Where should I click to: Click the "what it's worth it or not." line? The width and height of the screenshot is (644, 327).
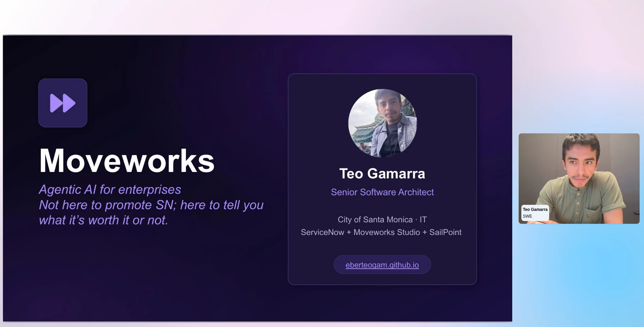coord(104,220)
